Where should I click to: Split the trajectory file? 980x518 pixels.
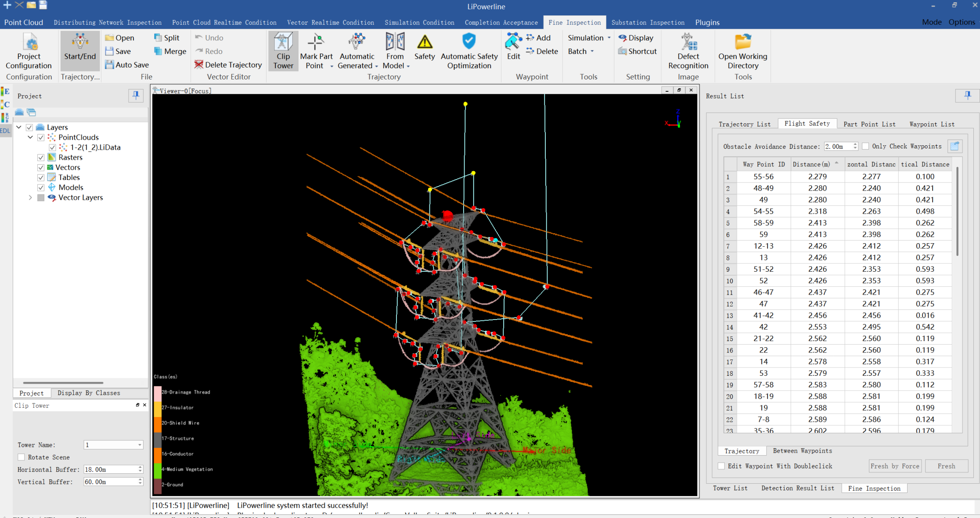click(167, 38)
